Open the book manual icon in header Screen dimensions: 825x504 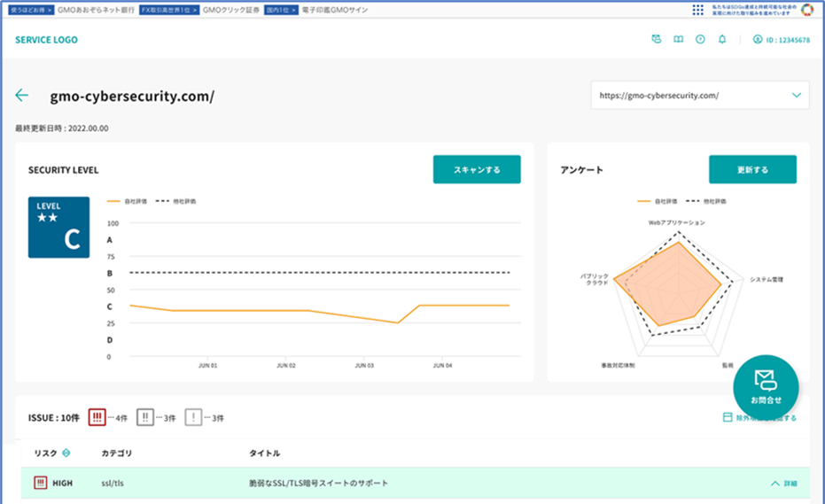[x=678, y=40]
